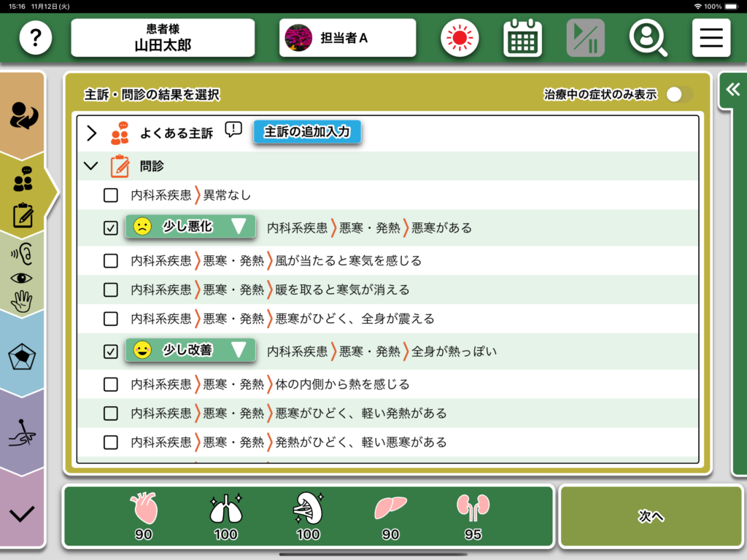Check the 異常なし checkbox
This screenshot has width=747, height=560.
pos(110,195)
